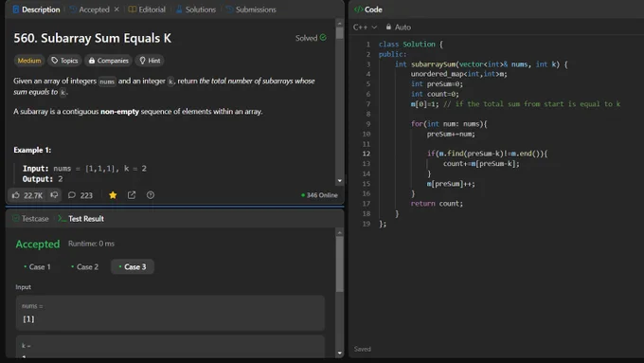
Task: Click 'Example 1:' heading
Action: (32, 150)
